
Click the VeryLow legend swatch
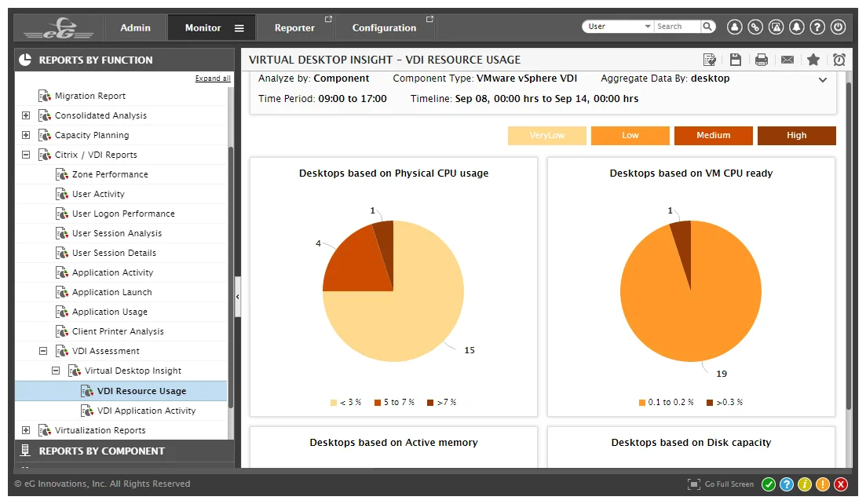[546, 135]
